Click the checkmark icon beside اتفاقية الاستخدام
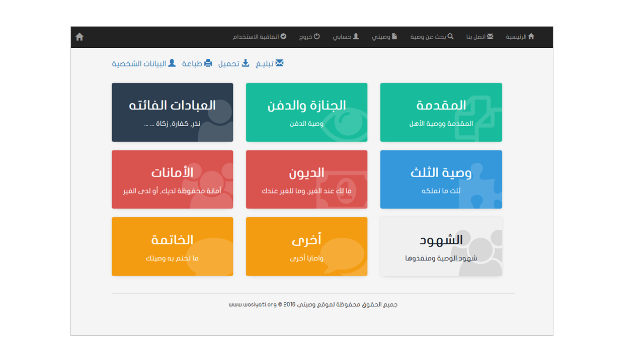Screen dimensions: 644x362 (283, 37)
